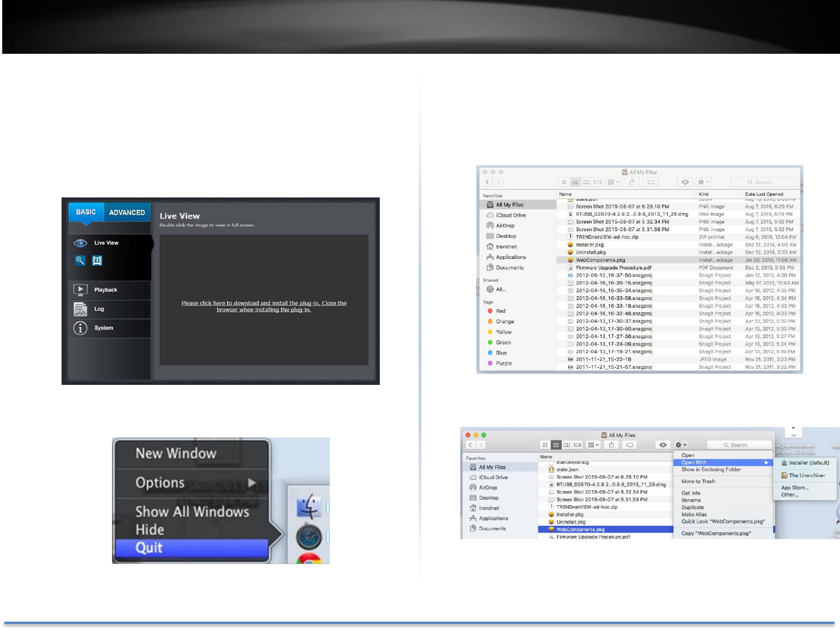Click the Finder icon in the Dock

pyautogui.click(x=309, y=506)
